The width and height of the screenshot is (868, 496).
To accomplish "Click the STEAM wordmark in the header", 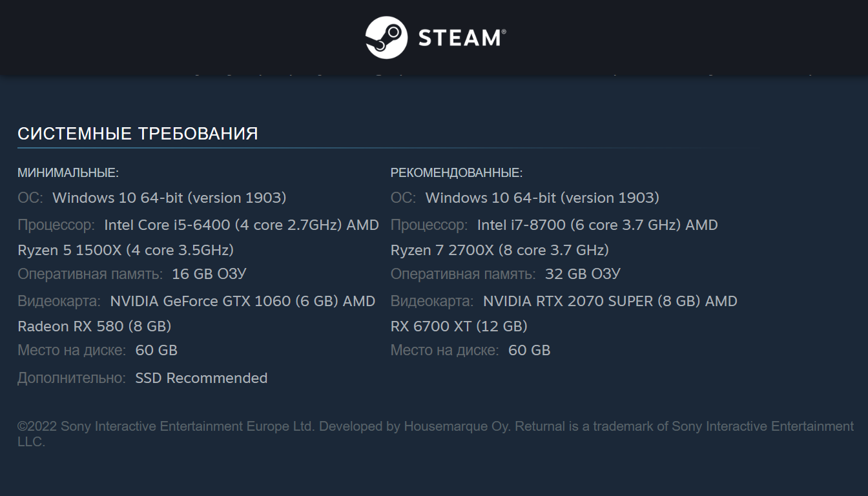I will pos(462,38).
